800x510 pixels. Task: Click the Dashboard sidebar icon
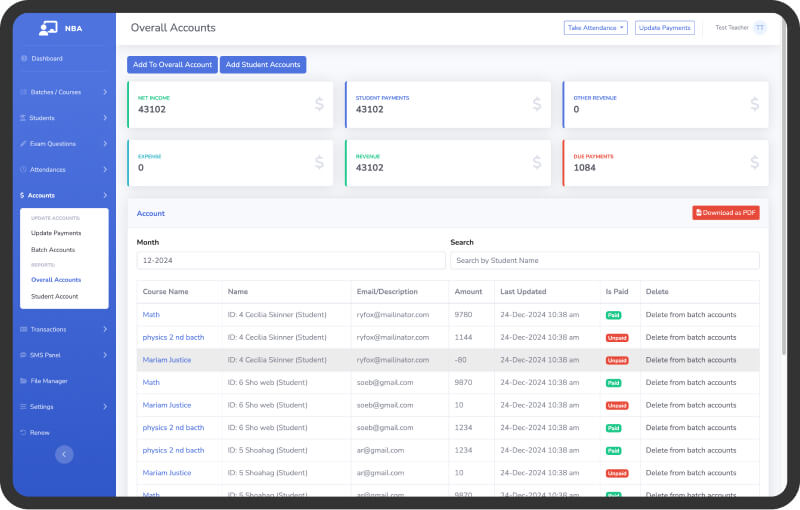coord(24,59)
